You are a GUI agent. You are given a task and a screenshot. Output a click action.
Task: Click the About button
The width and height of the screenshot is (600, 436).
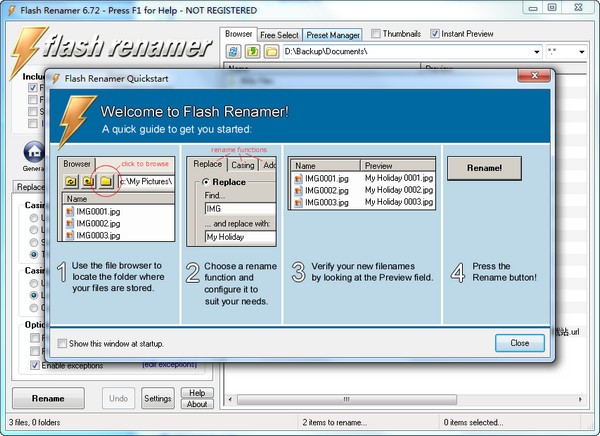tap(197, 404)
